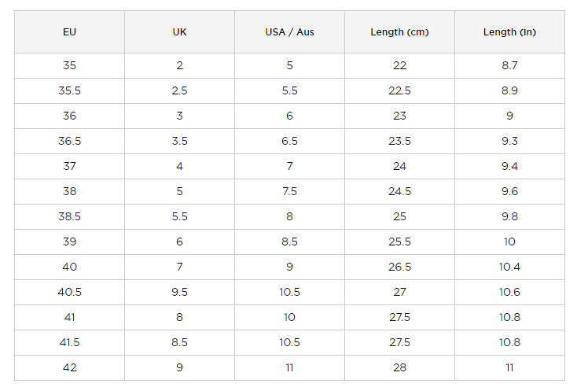
Task: Click UK size 9.5 cell
Action: tap(179, 293)
